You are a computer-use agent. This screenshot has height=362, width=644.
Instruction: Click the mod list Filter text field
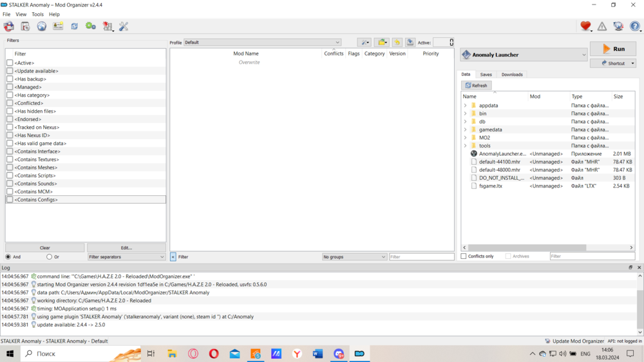421,257
